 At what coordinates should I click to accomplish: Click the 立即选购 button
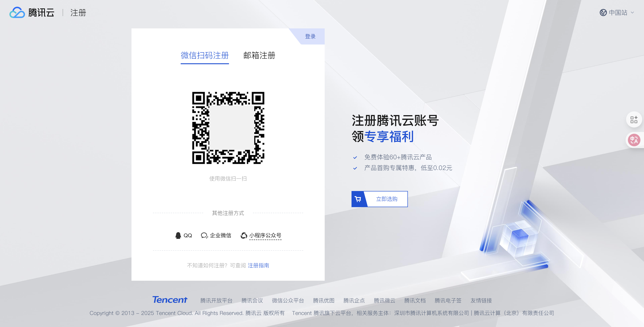pos(386,199)
